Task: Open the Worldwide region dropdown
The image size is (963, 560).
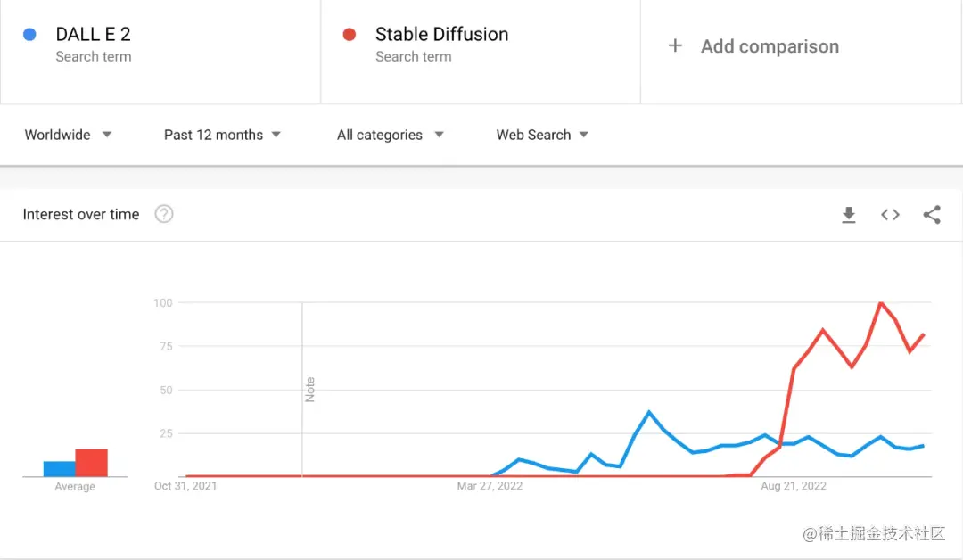Action: 68,135
